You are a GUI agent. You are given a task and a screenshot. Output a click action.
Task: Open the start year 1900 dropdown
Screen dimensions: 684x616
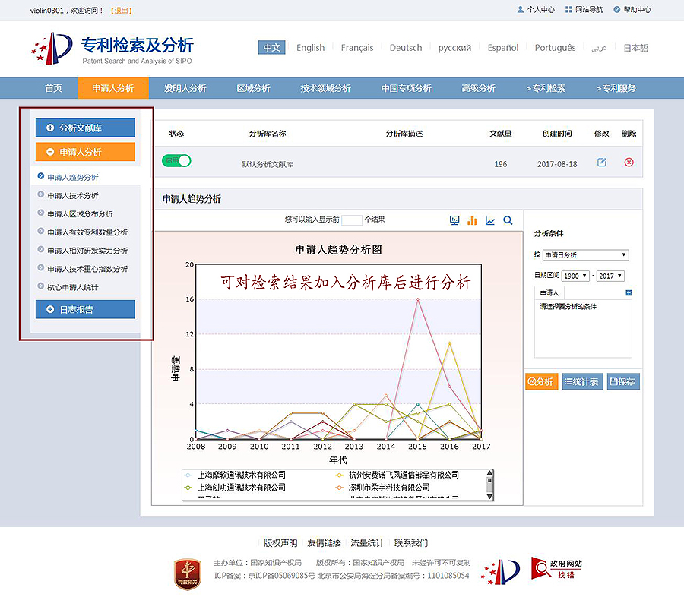click(x=575, y=276)
